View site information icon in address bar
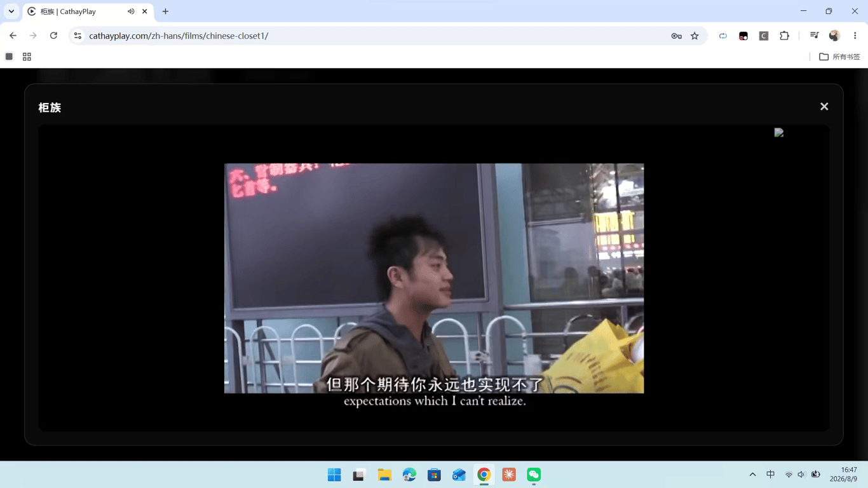The height and width of the screenshot is (488, 868). click(x=78, y=36)
